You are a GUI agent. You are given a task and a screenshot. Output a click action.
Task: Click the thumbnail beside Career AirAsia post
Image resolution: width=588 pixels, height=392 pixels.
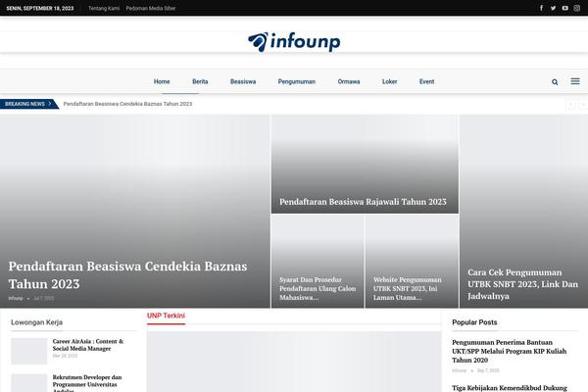coord(28,351)
